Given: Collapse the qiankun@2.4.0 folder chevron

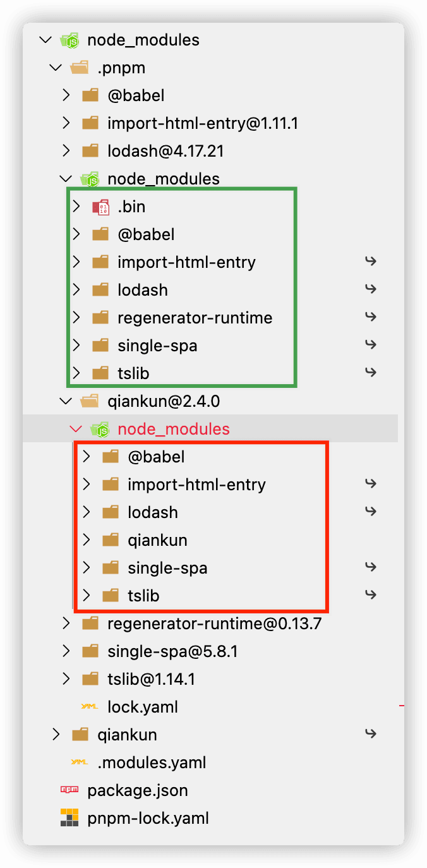Looking at the screenshot, I should [x=66, y=401].
